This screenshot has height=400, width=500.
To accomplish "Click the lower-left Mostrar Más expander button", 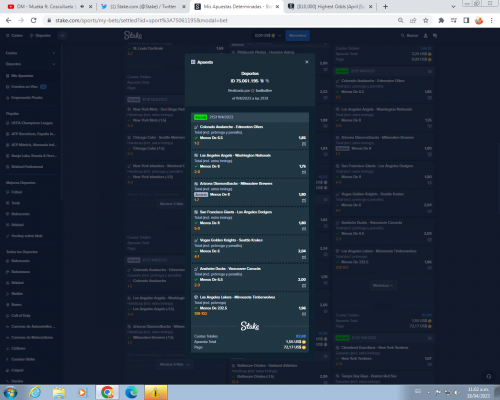I will click(x=174, y=364).
